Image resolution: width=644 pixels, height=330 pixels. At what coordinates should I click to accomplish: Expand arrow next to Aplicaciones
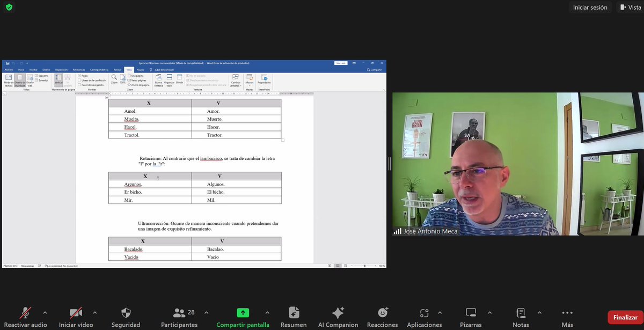439,312
